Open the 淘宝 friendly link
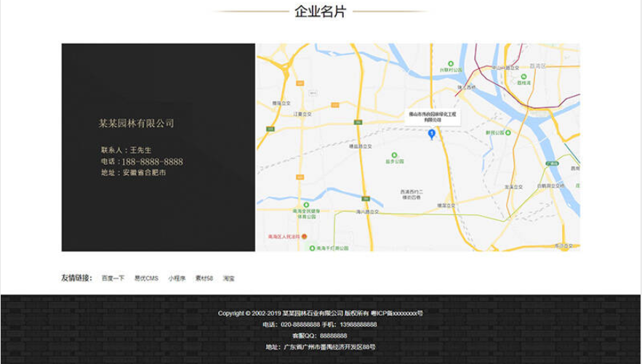The height and width of the screenshot is (364, 642). (229, 278)
